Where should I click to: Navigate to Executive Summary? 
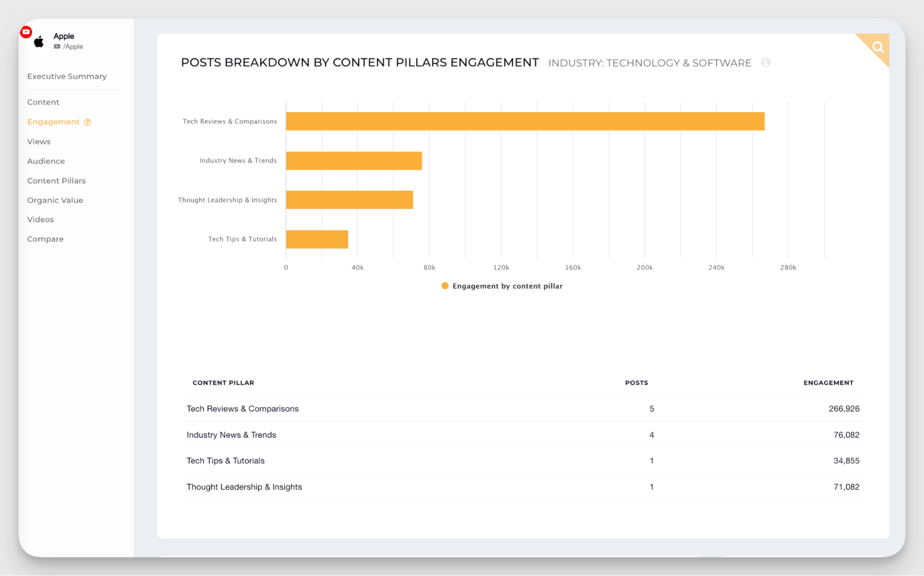67,76
